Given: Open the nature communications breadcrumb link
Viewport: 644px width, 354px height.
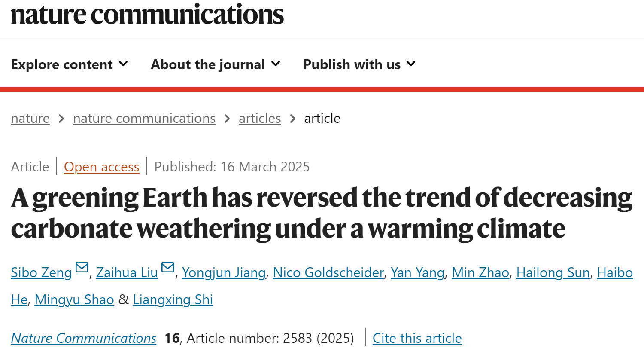Looking at the screenshot, I should pos(144,118).
